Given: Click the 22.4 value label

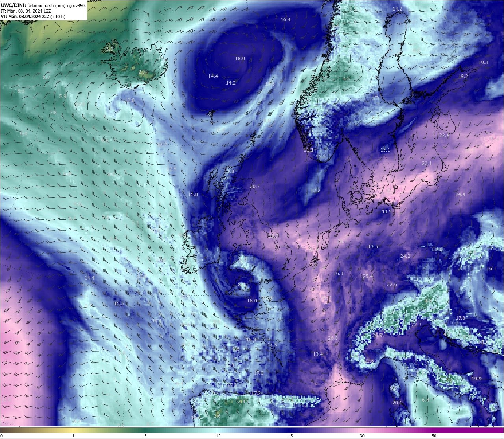Looking at the screenshot, I should tap(444, 135).
